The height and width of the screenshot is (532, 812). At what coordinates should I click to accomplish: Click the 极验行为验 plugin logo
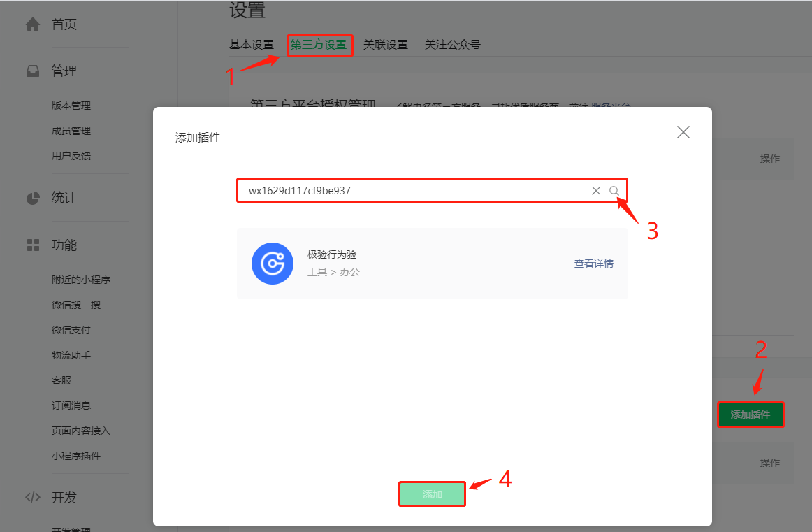coord(273,264)
